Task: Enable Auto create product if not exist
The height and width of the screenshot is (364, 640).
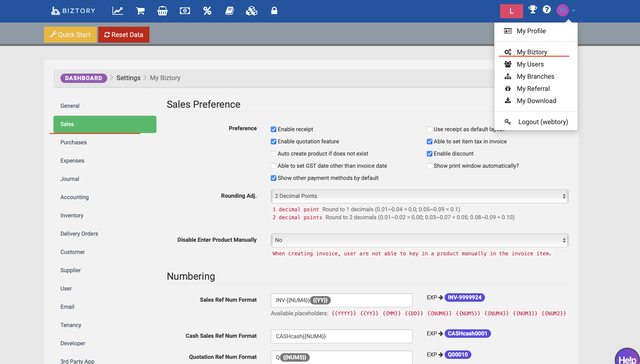Action: 274,153
